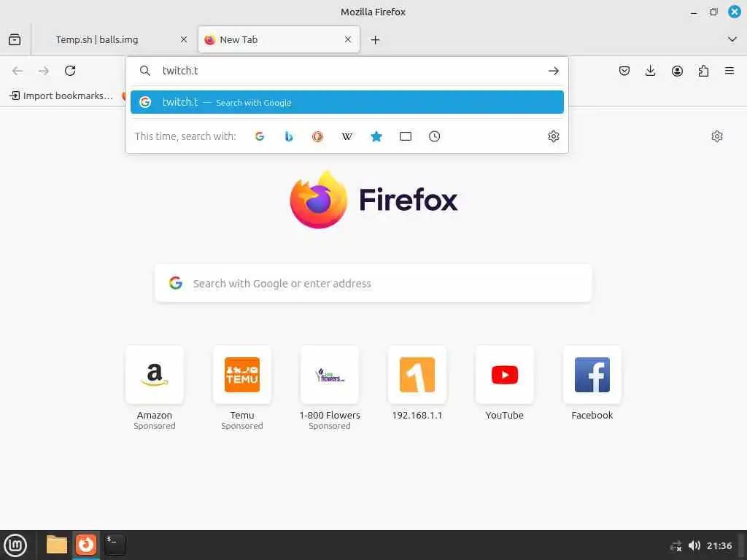Select twitch.t Search with Google suggestion
747x560 pixels.
[x=347, y=102]
